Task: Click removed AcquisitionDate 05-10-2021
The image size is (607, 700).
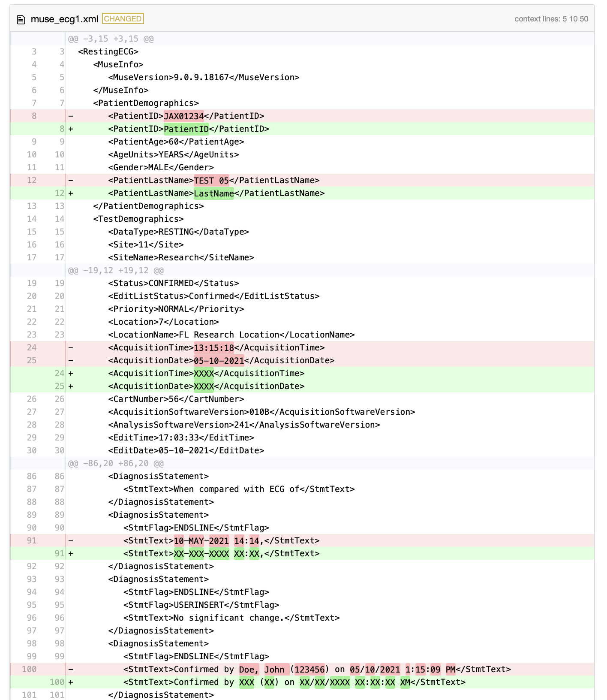Action: click(219, 360)
